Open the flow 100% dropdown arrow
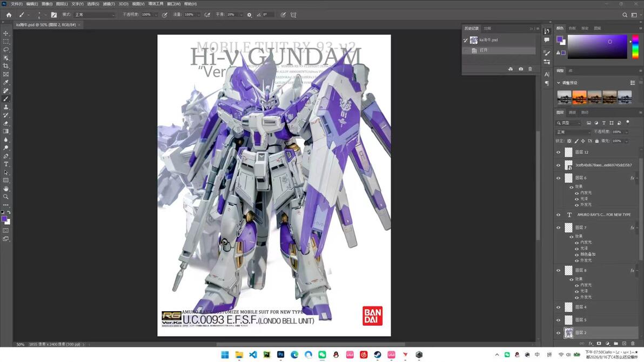The image size is (644, 362). coord(198,15)
